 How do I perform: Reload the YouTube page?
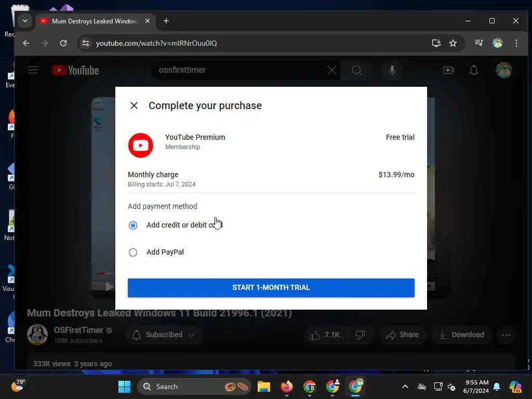pos(63,43)
